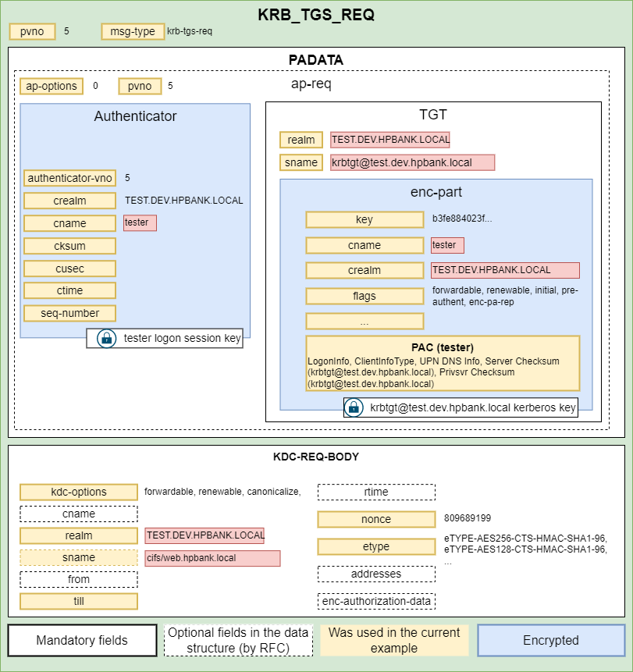
Task: Click the cksum field
Action: click(x=70, y=246)
